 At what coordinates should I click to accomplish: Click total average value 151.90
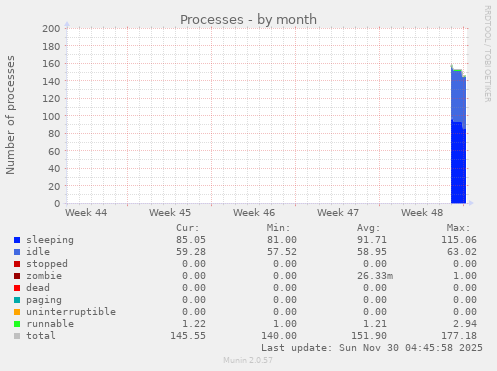tap(369, 336)
